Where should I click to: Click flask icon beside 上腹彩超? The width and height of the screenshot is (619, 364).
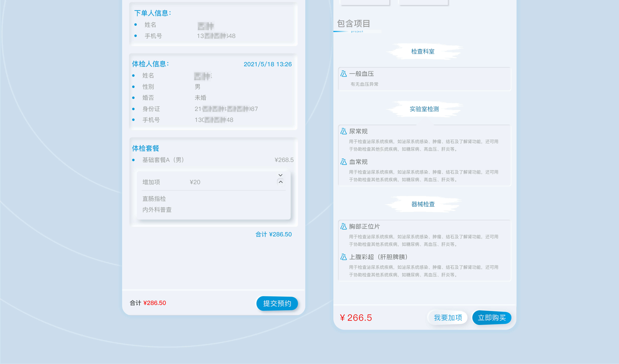coord(343,257)
